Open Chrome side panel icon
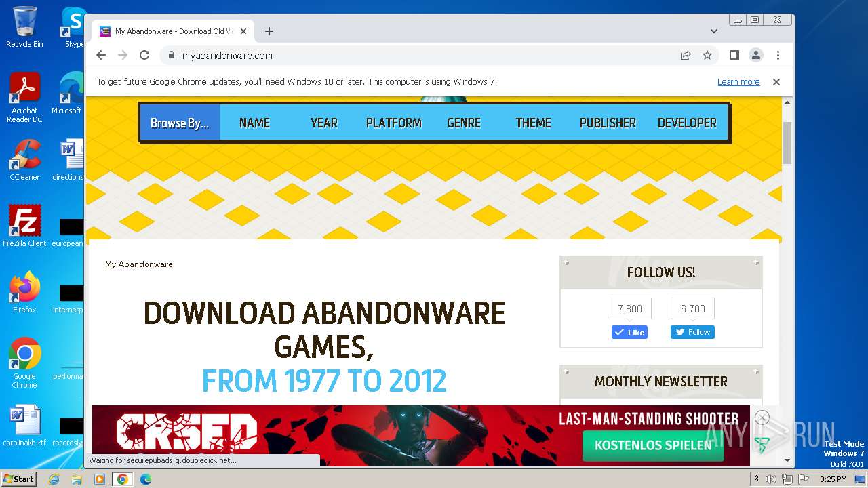This screenshot has width=868, height=488. click(x=734, y=55)
